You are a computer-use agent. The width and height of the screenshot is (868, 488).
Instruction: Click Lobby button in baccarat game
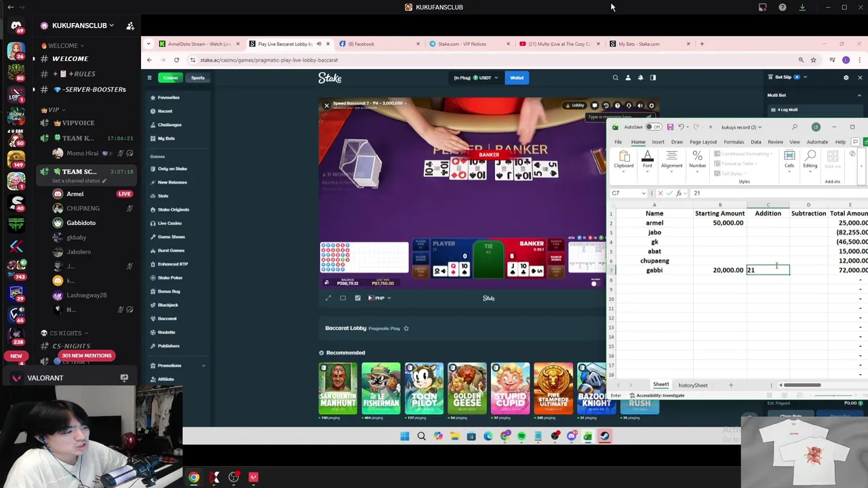pyautogui.click(x=575, y=106)
